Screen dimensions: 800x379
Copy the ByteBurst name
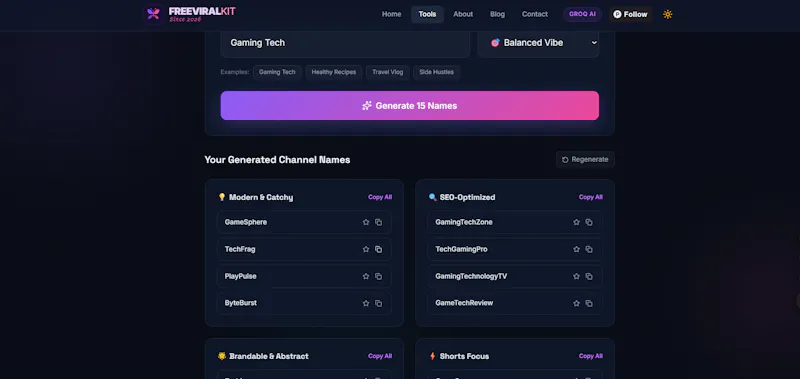379,304
